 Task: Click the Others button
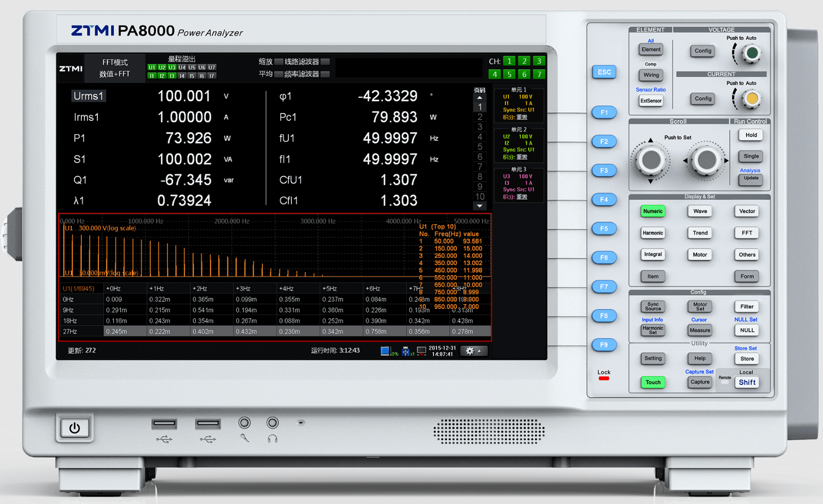[x=747, y=254]
